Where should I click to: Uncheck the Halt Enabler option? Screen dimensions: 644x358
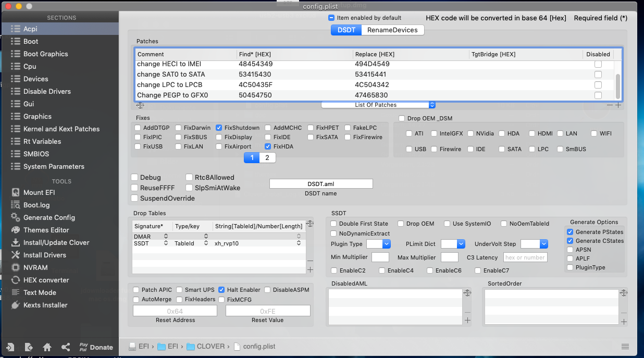222,290
